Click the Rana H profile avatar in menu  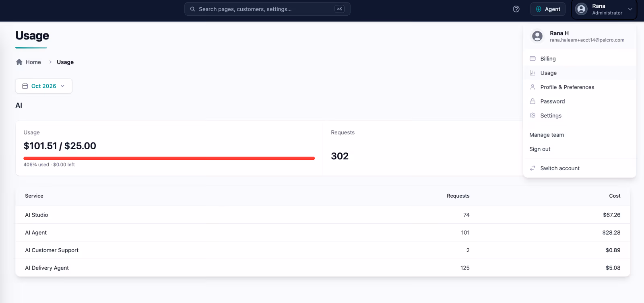[537, 36]
